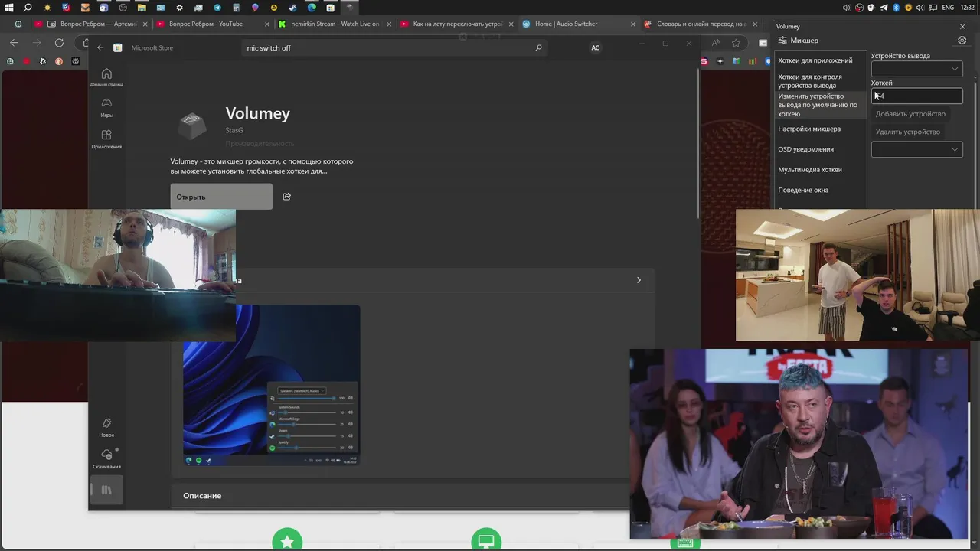This screenshot has width=980, height=551.
Task: Click the Volumey app logo
Action: click(192, 125)
